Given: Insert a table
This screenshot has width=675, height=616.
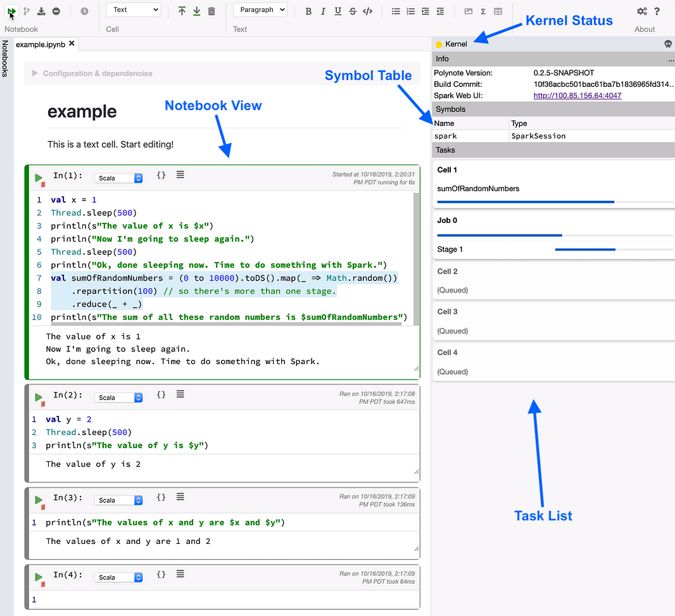Looking at the screenshot, I should (498, 11).
